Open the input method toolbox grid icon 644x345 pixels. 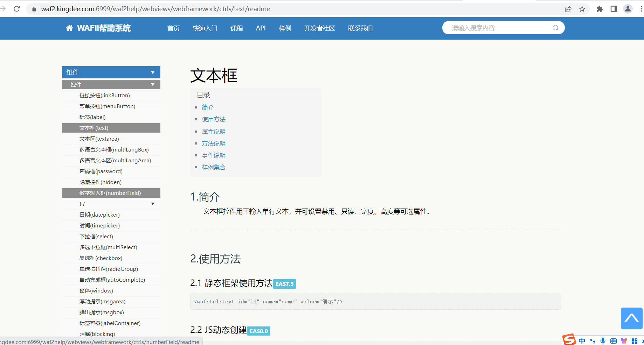[635, 341]
